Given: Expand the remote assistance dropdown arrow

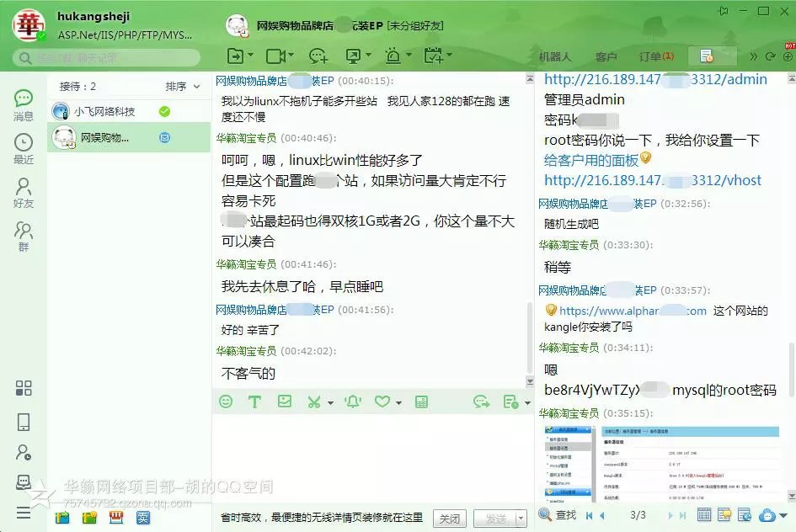Looking at the screenshot, I should 369,55.
